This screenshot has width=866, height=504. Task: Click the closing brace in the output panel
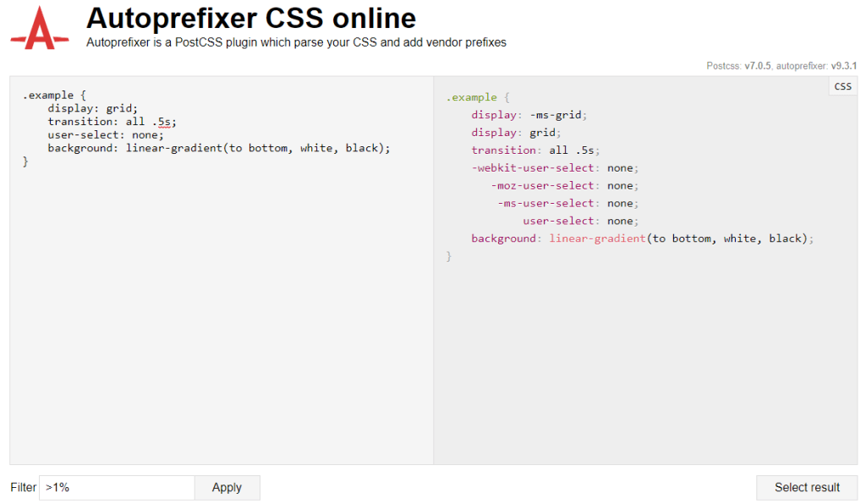(x=448, y=255)
